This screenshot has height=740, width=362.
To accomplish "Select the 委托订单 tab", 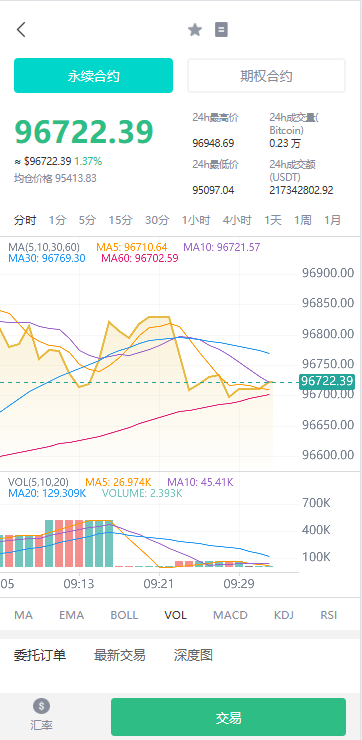I will (40, 655).
